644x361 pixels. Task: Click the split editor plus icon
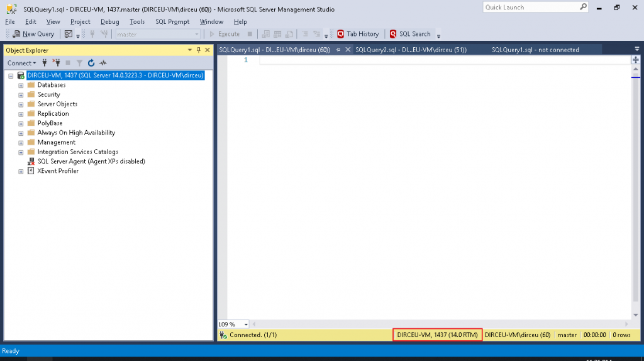click(x=636, y=60)
